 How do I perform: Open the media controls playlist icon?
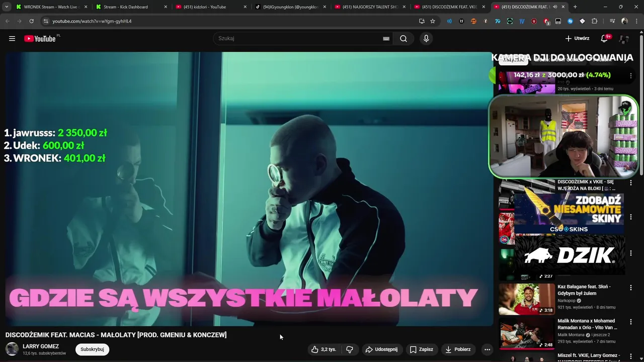[x=612, y=21]
